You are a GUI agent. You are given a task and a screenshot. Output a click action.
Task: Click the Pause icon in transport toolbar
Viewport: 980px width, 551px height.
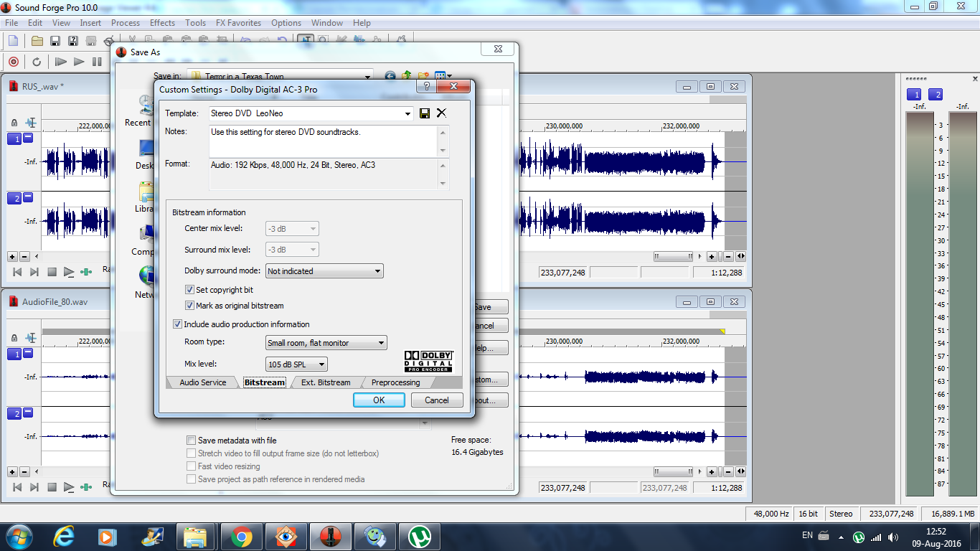coord(97,62)
